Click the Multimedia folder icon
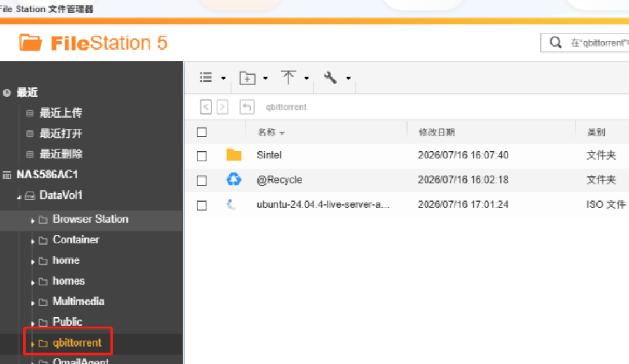 (43, 302)
